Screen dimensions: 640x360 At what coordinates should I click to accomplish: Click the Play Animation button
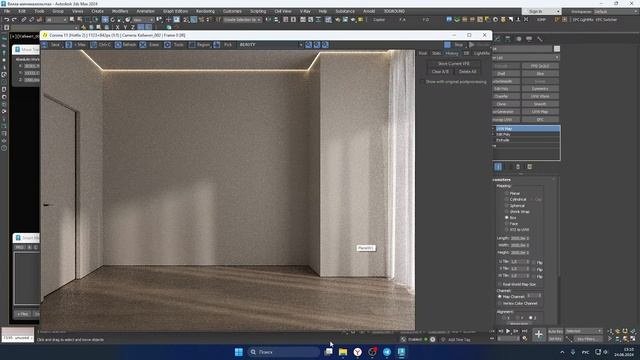(x=508, y=331)
